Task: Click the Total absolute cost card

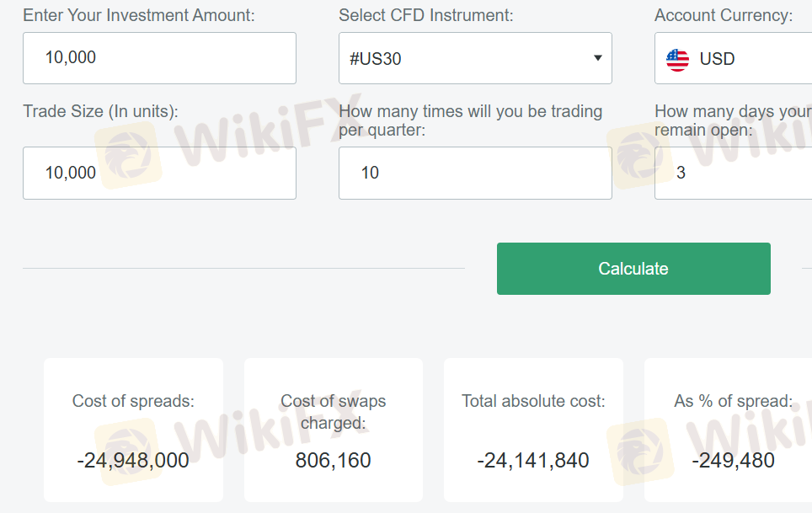Action: (x=533, y=430)
